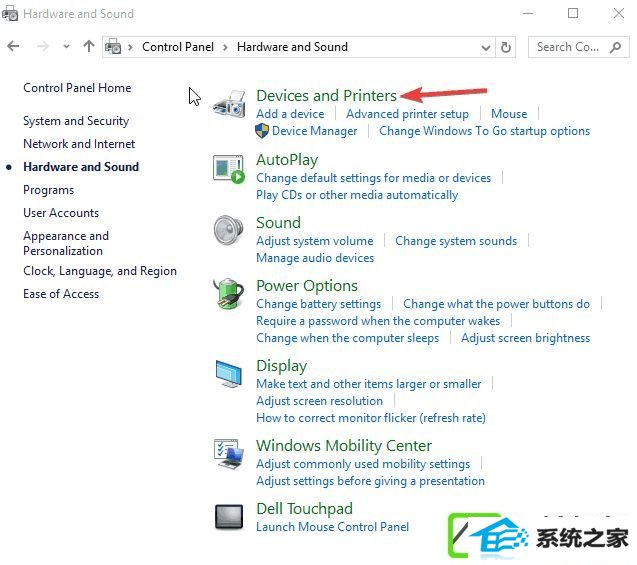The image size is (637, 565).
Task: Open Device Manager link
Action: [314, 131]
